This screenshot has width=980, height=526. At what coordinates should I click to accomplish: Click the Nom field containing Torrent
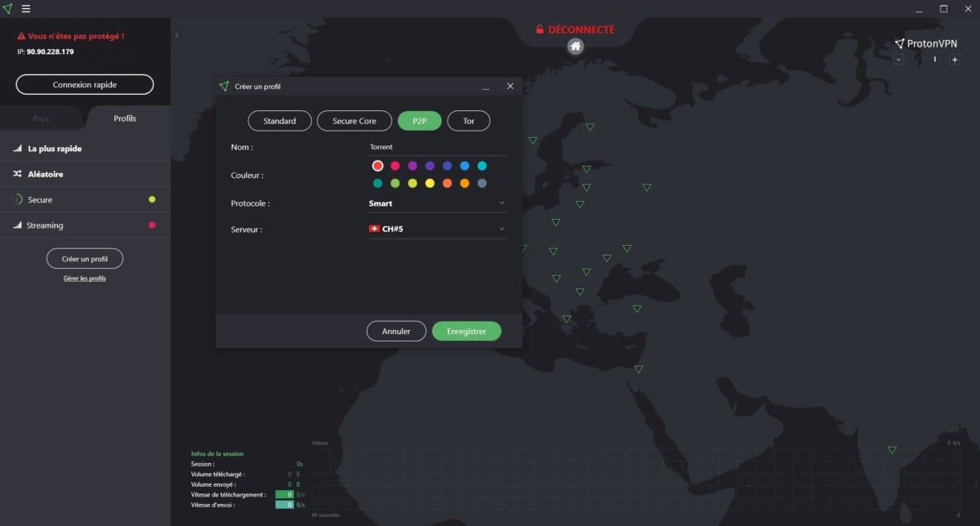click(437, 147)
